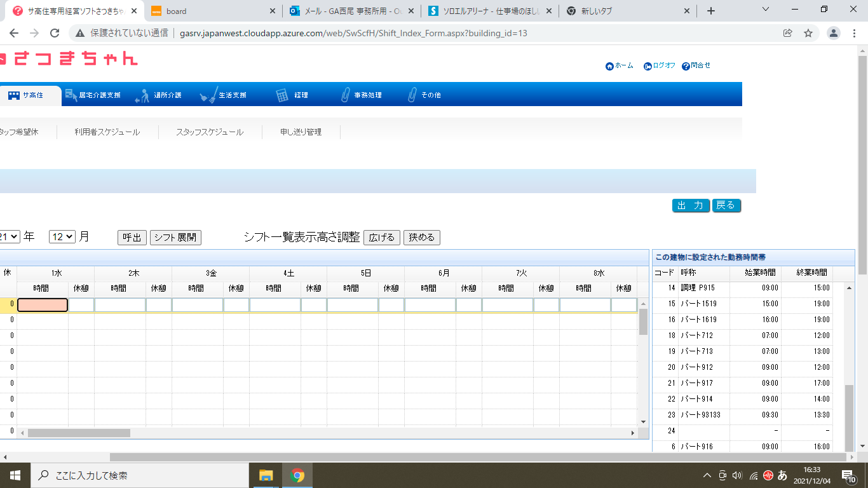Expand the year dropdown
Screen dimensions: 868x488
point(10,237)
